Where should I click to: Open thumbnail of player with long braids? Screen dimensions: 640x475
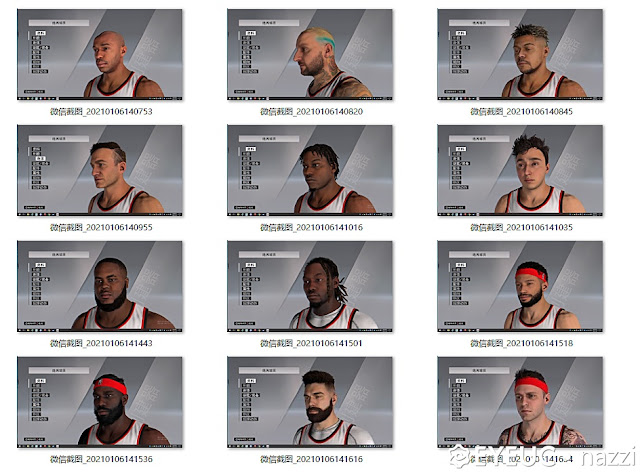tap(310, 286)
